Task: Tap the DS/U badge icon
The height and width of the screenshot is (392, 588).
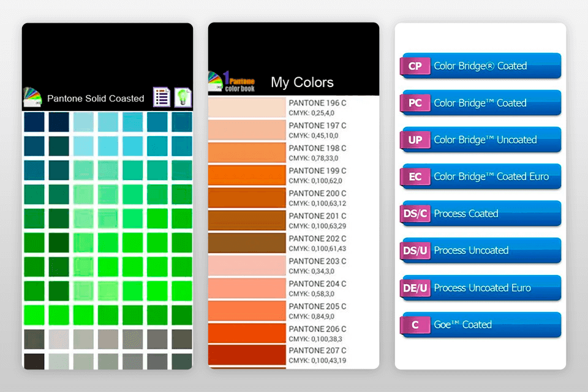Action: pos(415,251)
